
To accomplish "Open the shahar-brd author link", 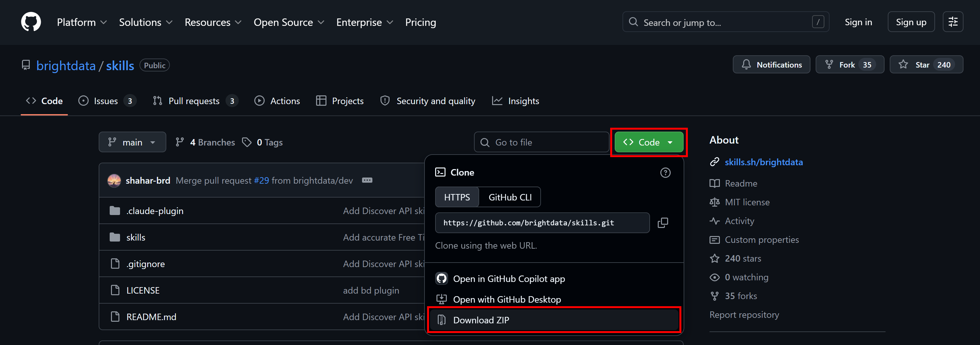I will click(x=148, y=180).
